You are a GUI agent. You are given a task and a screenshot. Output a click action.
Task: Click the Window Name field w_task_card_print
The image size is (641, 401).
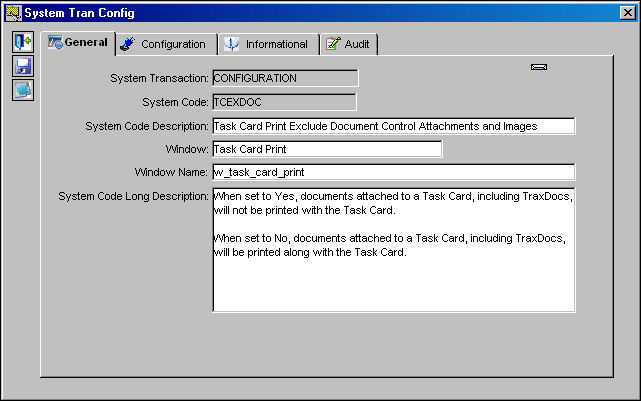pyautogui.click(x=394, y=172)
